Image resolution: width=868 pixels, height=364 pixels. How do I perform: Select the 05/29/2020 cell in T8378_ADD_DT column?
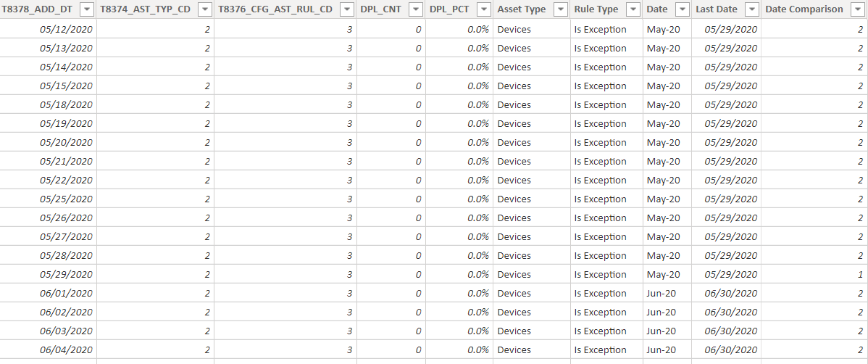click(x=48, y=274)
